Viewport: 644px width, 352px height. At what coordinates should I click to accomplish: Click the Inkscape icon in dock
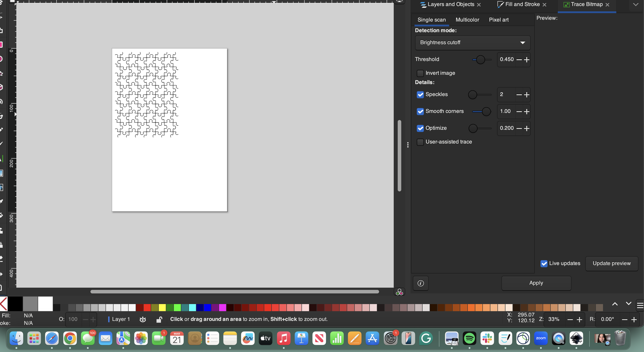click(x=576, y=339)
